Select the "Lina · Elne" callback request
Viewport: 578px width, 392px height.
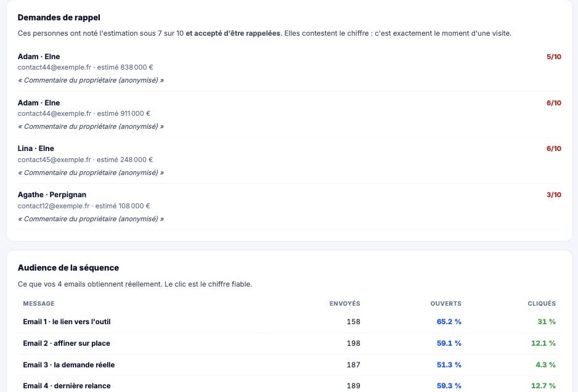[290, 160]
